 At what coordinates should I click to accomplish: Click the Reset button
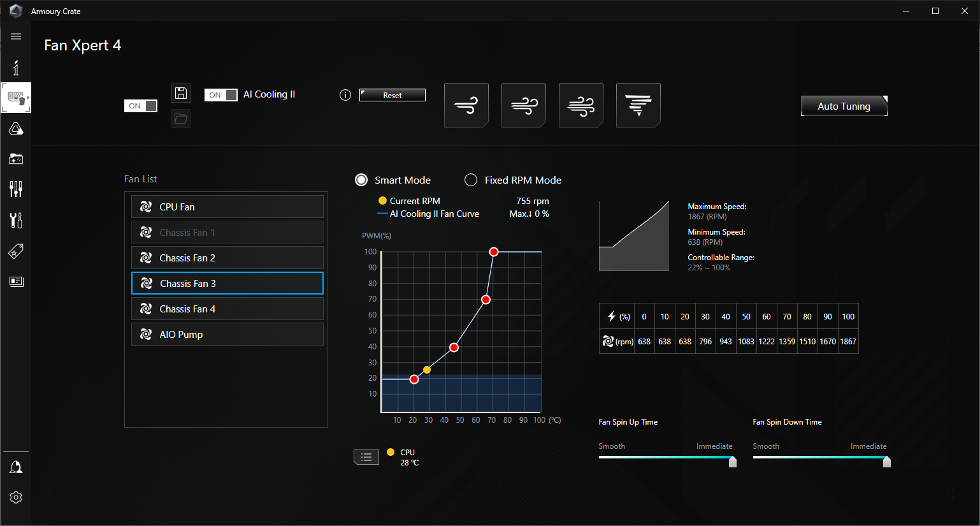(393, 95)
